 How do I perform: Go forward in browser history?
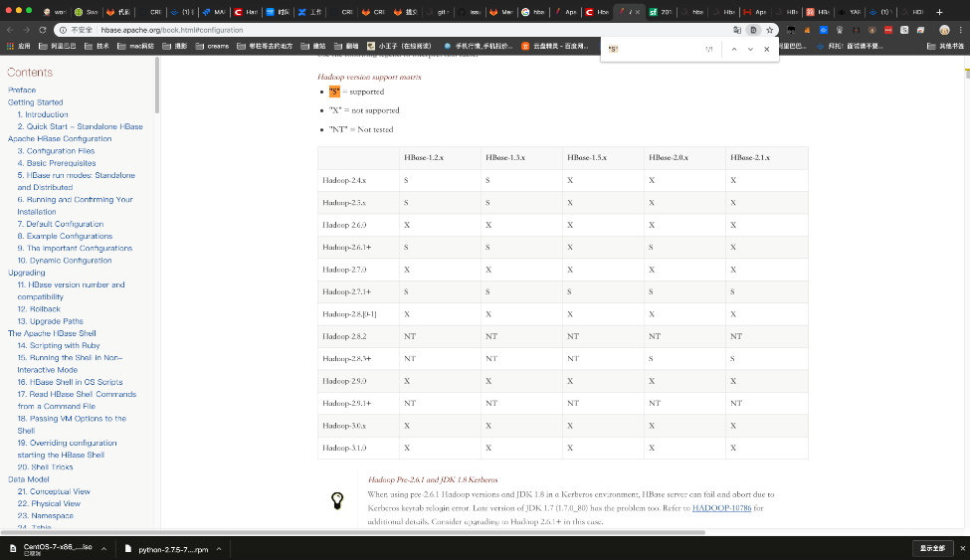pyautogui.click(x=26, y=30)
